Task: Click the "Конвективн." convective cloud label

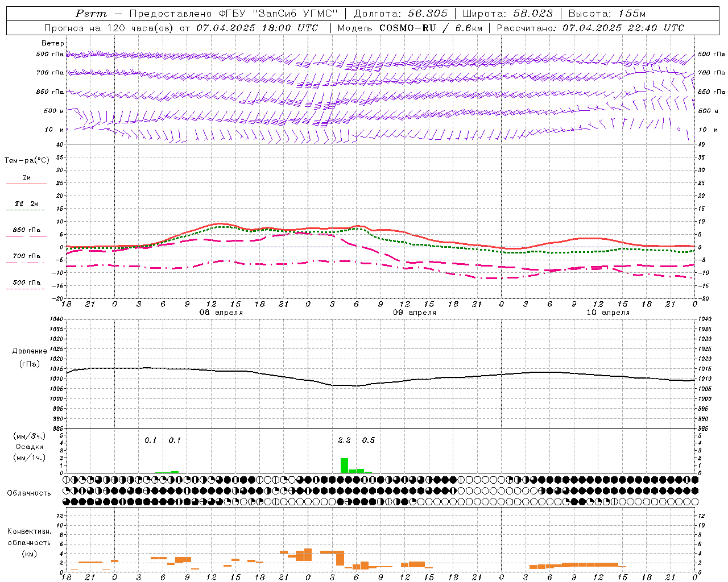Action: 29,531
